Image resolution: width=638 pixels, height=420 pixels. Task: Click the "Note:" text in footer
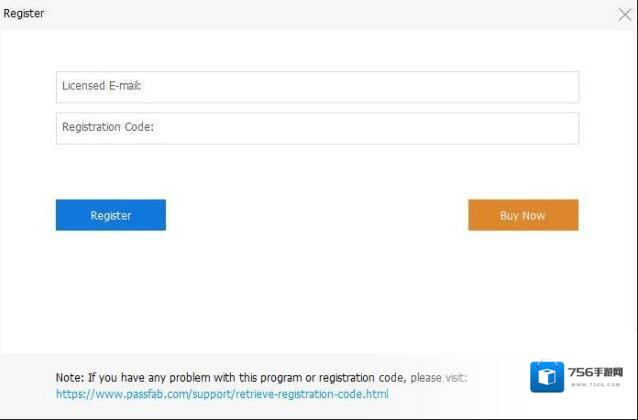coord(70,377)
